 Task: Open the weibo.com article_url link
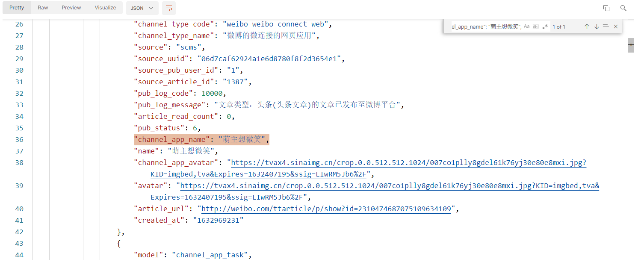pyautogui.click(x=326, y=209)
